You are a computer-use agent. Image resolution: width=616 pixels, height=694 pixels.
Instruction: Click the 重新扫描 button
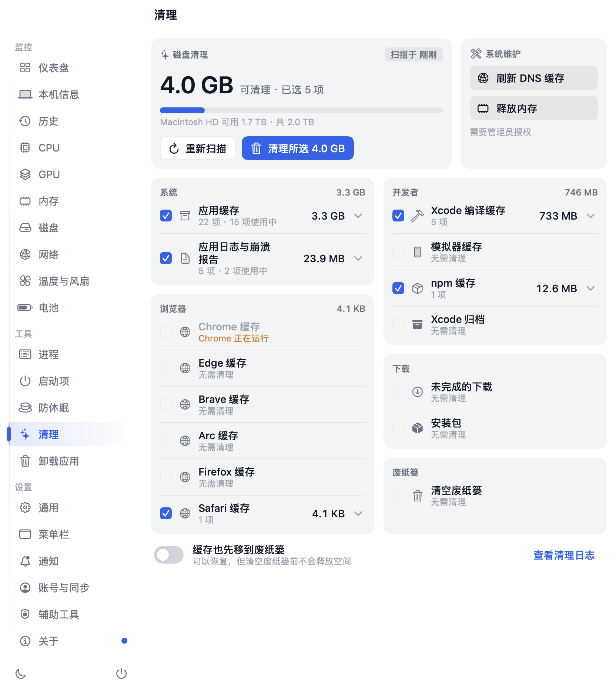tap(198, 149)
